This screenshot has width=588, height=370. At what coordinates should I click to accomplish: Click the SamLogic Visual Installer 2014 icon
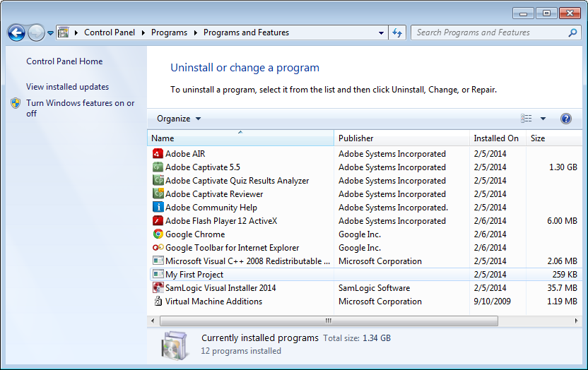pyautogui.click(x=158, y=288)
